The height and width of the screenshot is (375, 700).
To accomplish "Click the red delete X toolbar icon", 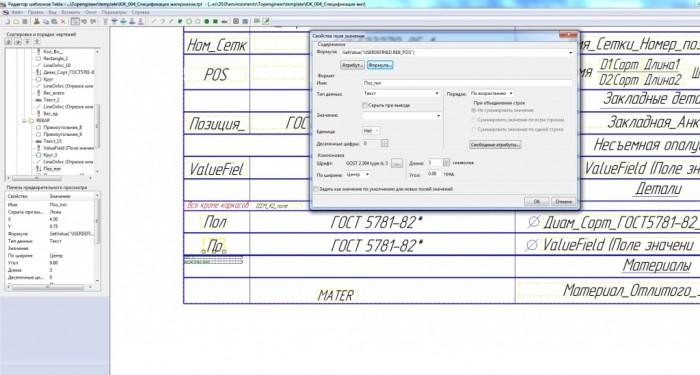I will (63, 21).
